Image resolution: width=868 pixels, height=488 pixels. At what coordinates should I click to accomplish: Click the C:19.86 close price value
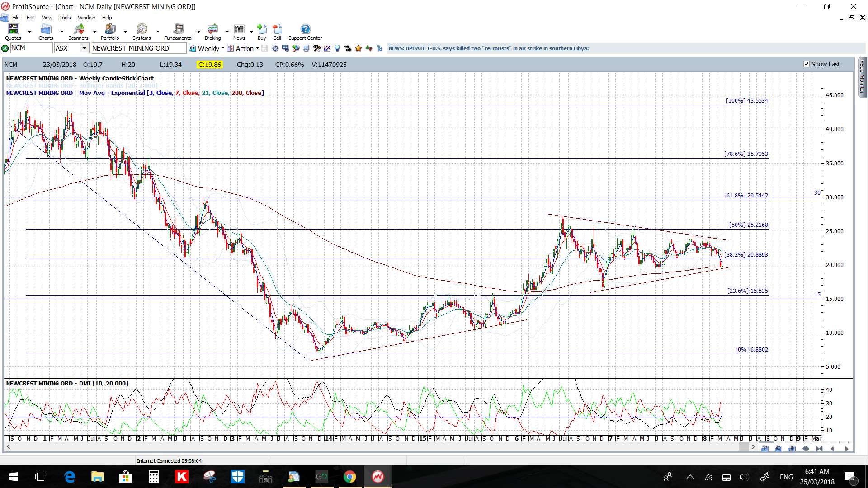coord(210,65)
